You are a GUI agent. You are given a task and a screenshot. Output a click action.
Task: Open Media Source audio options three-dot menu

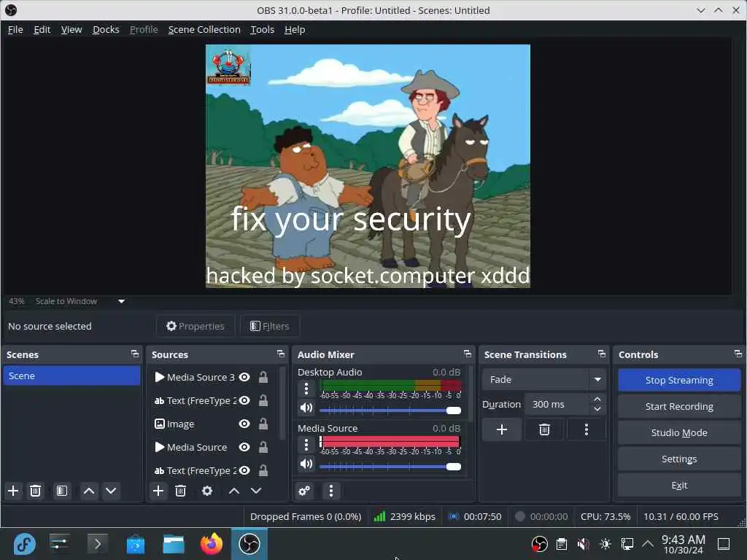[x=306, y=446]
